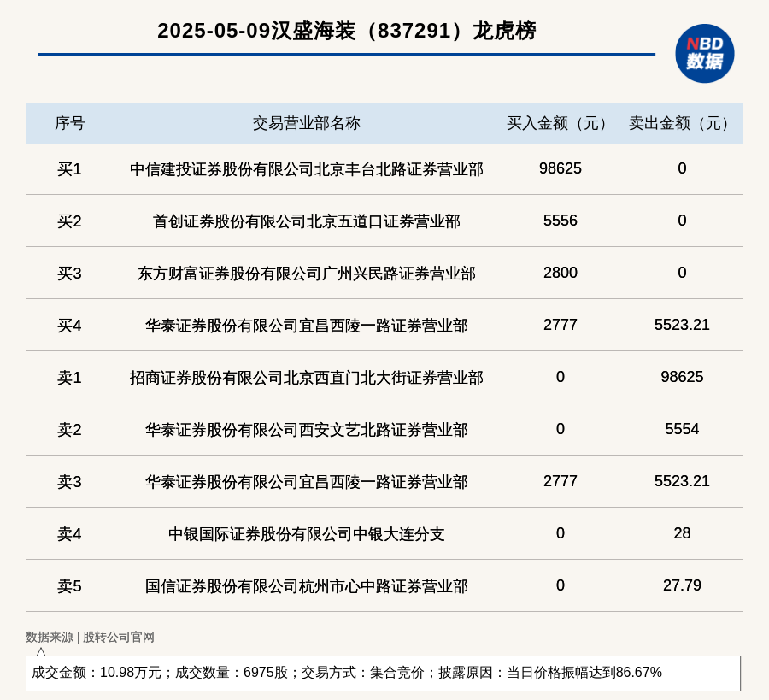Select 中信建投证券 北京丰台北路 branch name
Image resolution: width=769 pixels, height=700 pixels.
pos(307,169)
